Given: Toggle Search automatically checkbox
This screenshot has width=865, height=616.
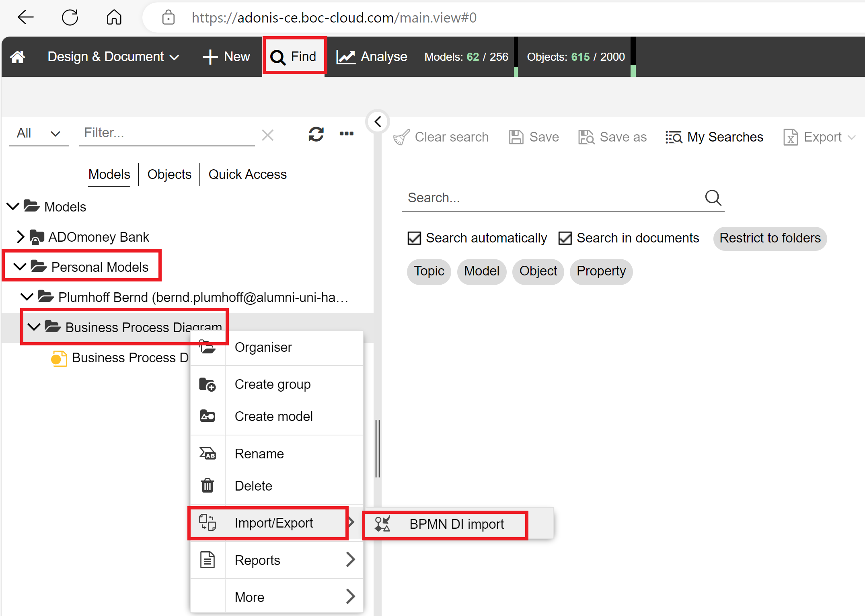Looking at the screenshot, I should pyautogui.click(x=415, y=237).
